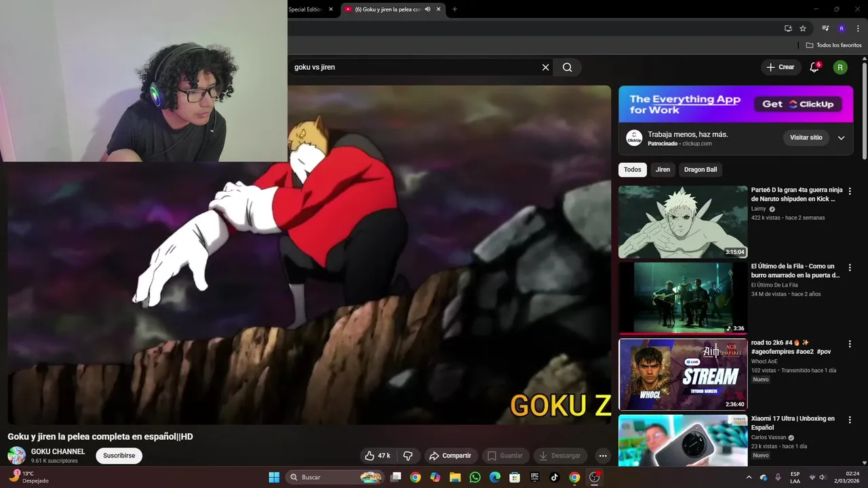Open El Último de la Fila video thumbnail

click(683, 298)
